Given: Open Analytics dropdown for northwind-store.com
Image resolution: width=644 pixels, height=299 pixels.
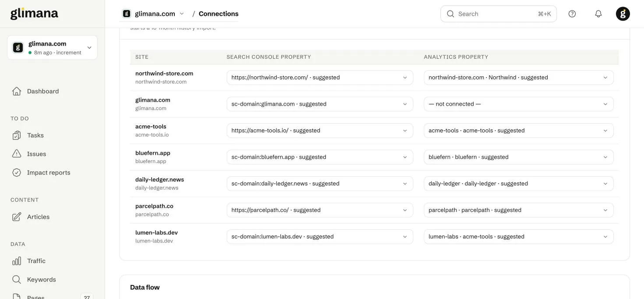Looking at the screenshot, I should click(x=519, y=78).
